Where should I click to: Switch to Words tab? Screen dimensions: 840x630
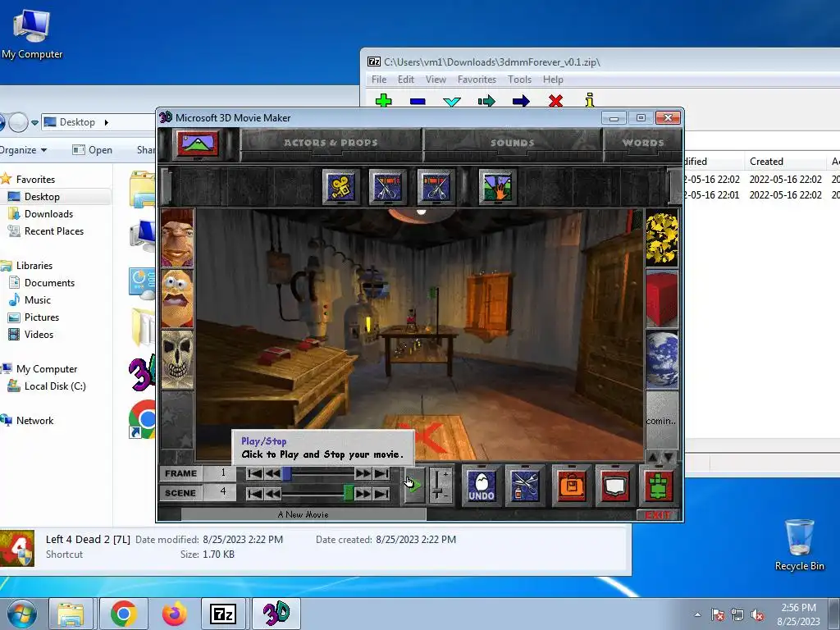[643, 143]
